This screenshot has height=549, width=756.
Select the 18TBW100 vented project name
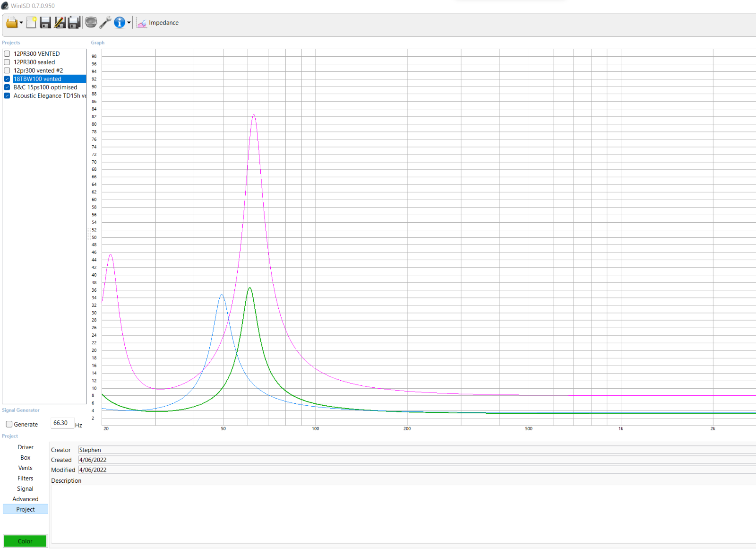coord(37,79)
